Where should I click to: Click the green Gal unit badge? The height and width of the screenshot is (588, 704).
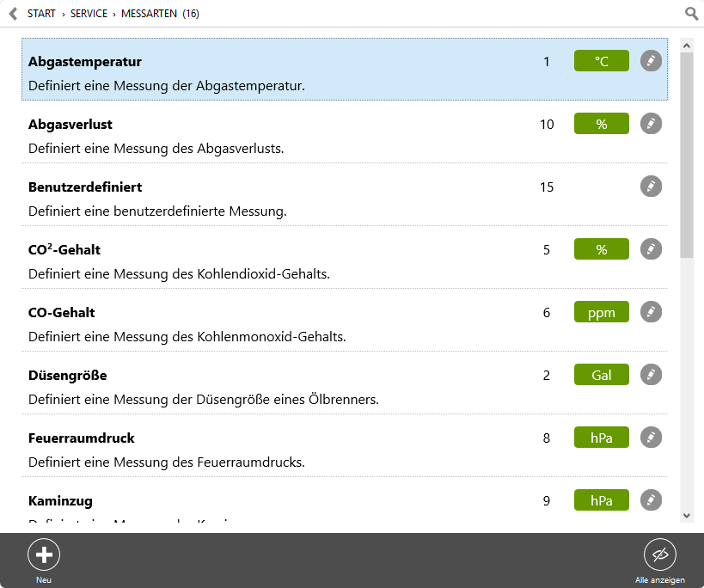click(x=601, y=375)
